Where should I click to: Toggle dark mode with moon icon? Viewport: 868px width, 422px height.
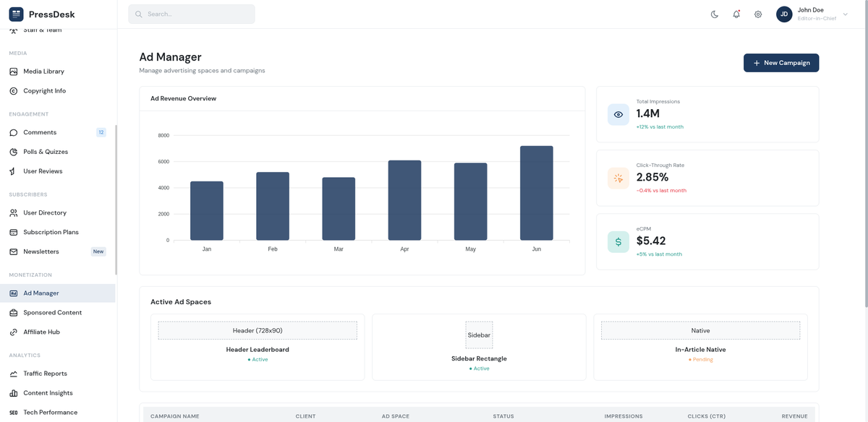pos(715,14)
